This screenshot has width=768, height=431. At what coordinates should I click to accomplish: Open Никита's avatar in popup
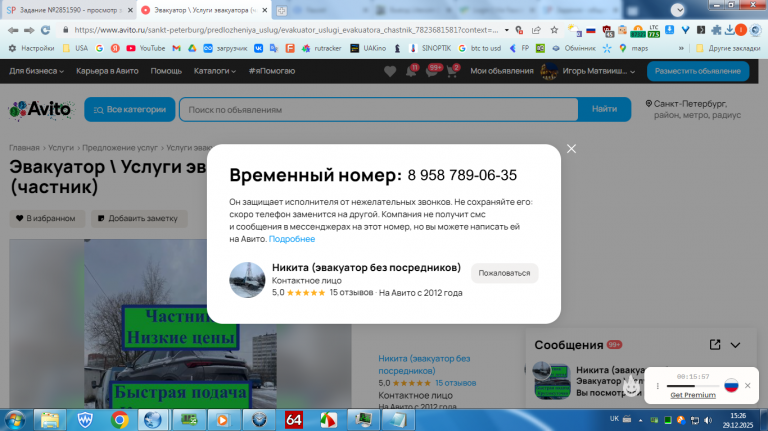click(247, 280)
